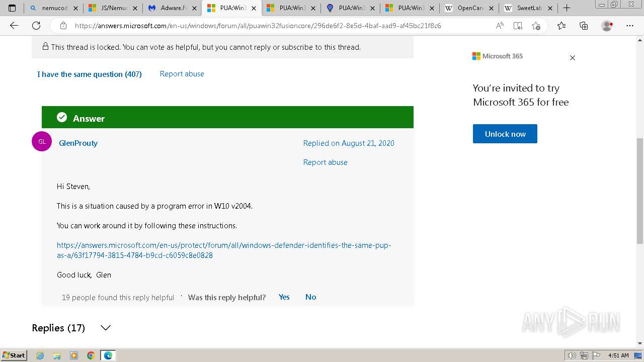Open the windows-defender-identifies-the-same-pup link
The height and width of the screenshot is (362, 644).
pos(224,250)
